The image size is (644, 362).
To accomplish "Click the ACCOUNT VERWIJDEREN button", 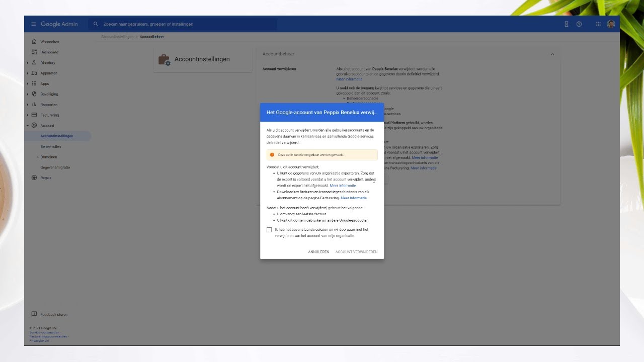I will 356,252.
